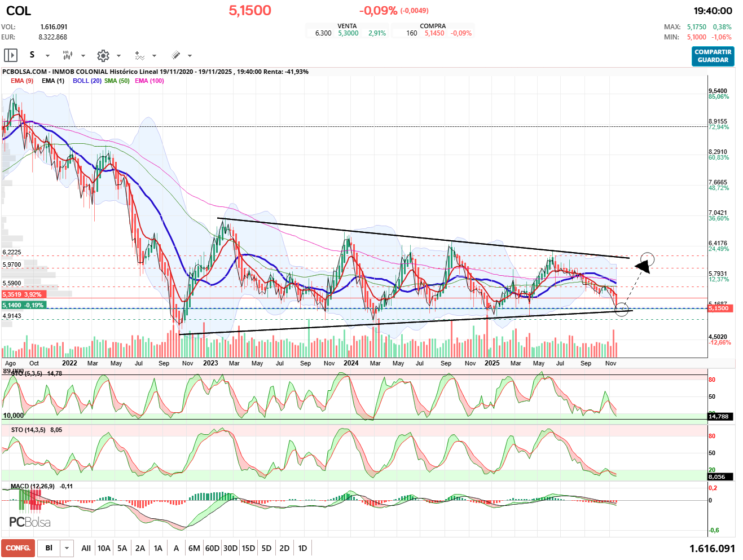Click the circled price point on lower trendline
Image resolution: width=743 pixels, height=560 pixels.
tap(621, 309)
